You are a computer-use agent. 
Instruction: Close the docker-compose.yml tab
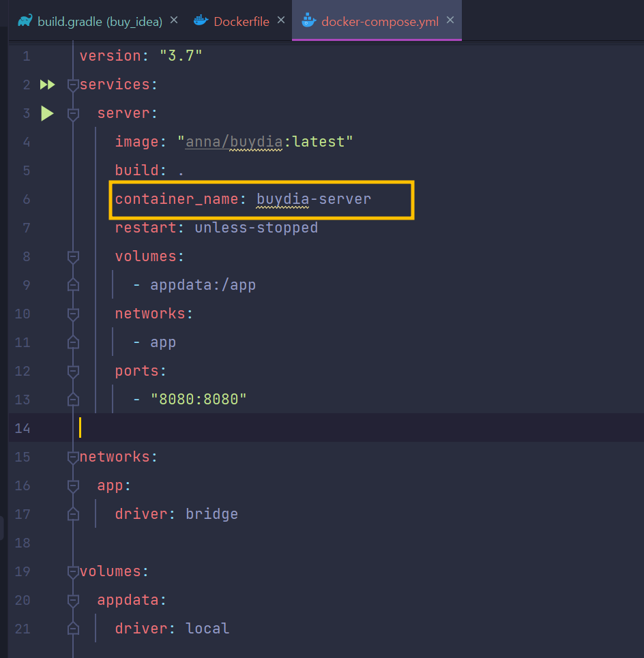tap(450, 20)
